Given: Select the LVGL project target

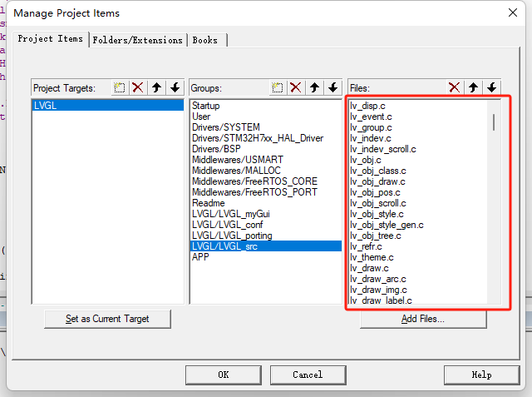Looking at the screenshot, I should (108, 106).
